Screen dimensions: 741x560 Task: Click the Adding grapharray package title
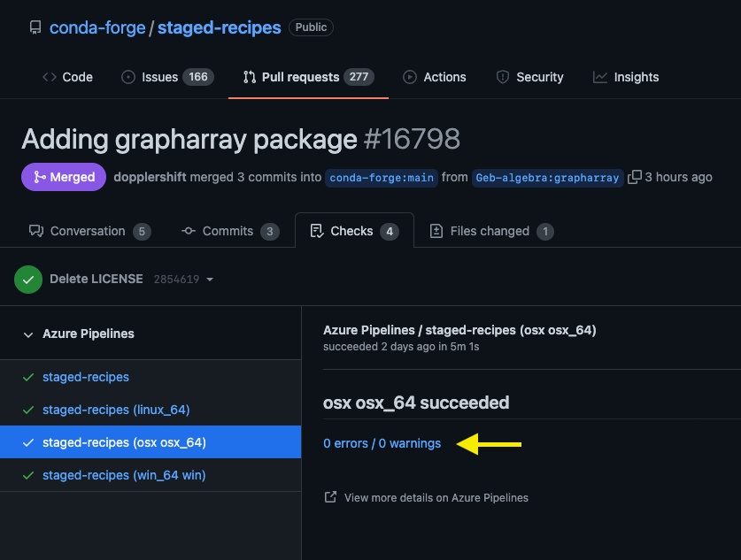coord(189,139)
